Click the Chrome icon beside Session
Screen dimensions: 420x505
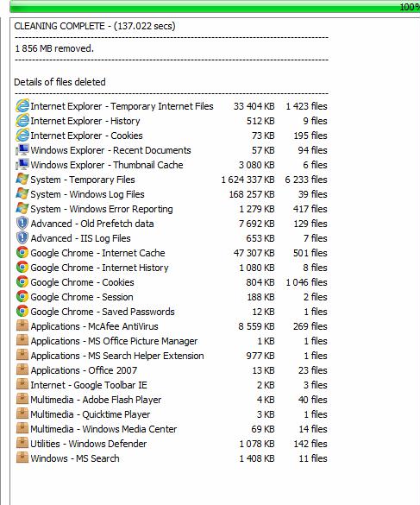(22, 297)
